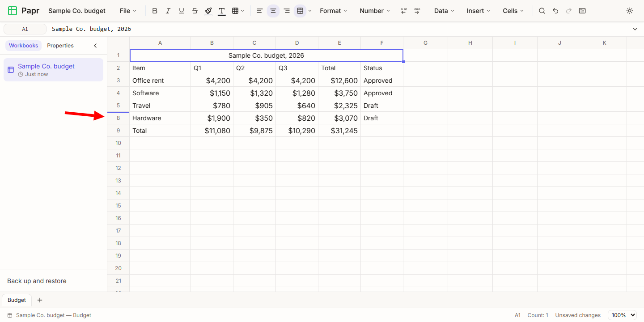Open the File dropdown menu
Image resolution: width=644 pixels, height=322 pixels.
128,11
